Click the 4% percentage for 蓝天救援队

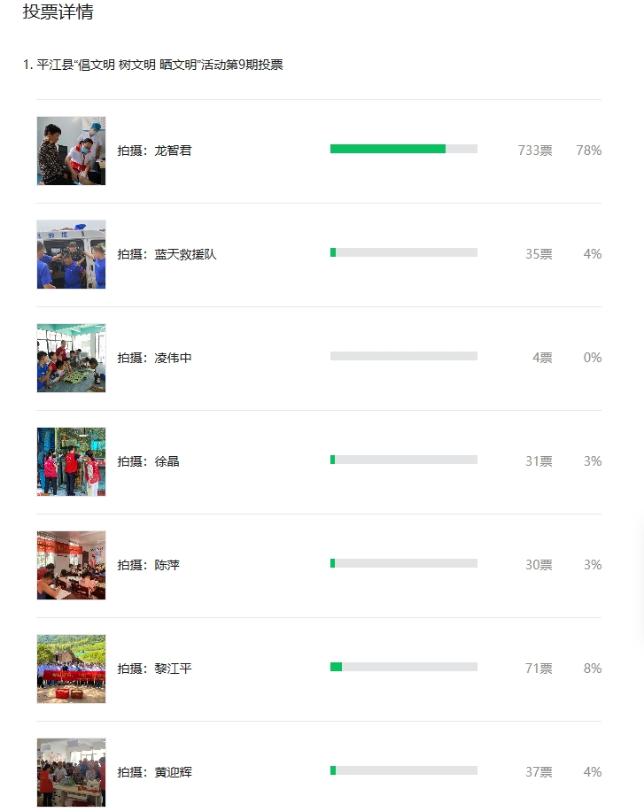coord(593,254)
